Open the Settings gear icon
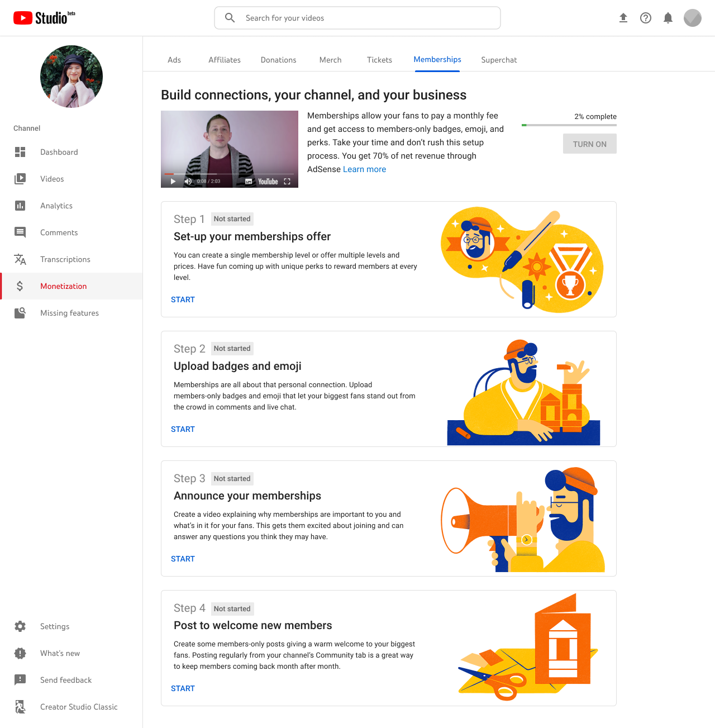This screenshot has height=728, width=715. [20, 626]
